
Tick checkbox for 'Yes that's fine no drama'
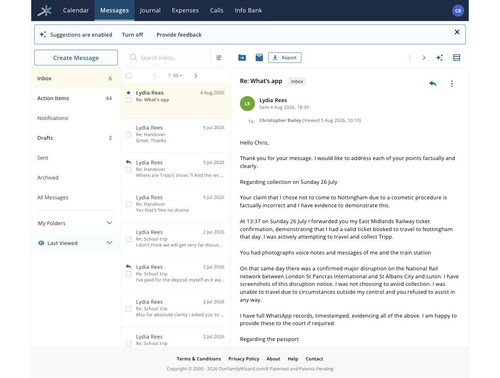pyautogui.click(x=128, y=204)
